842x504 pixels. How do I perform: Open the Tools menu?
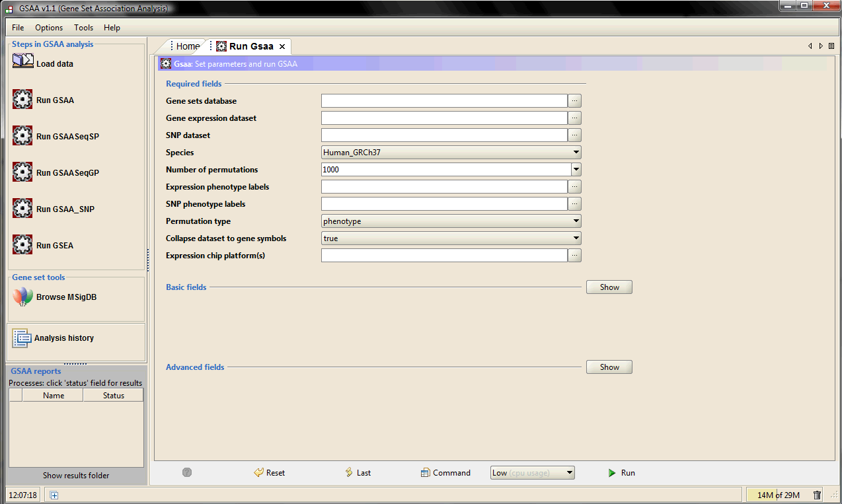click(83, 27)
